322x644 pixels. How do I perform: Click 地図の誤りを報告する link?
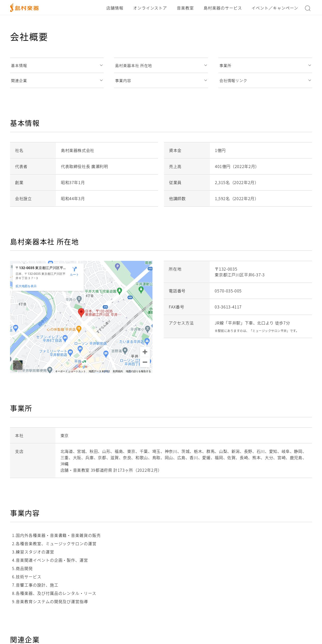pos(138,371)
